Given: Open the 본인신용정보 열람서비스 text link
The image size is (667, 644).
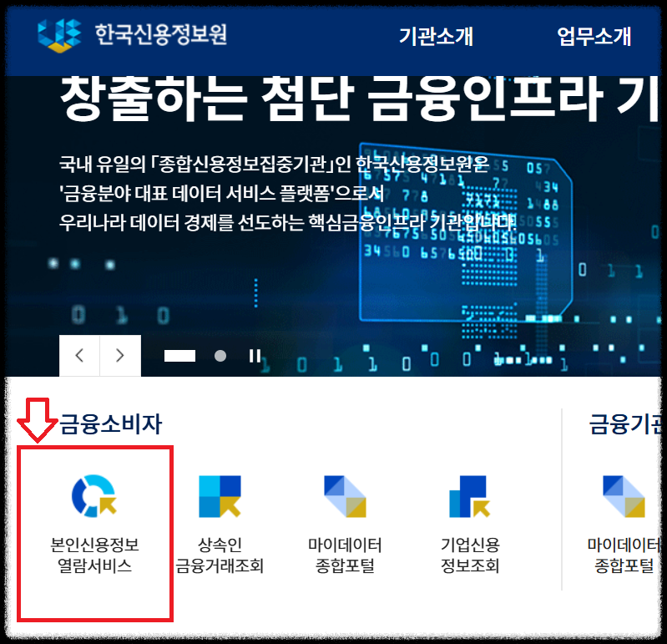Looking at the screenshot, I should (x=94, y=555).
